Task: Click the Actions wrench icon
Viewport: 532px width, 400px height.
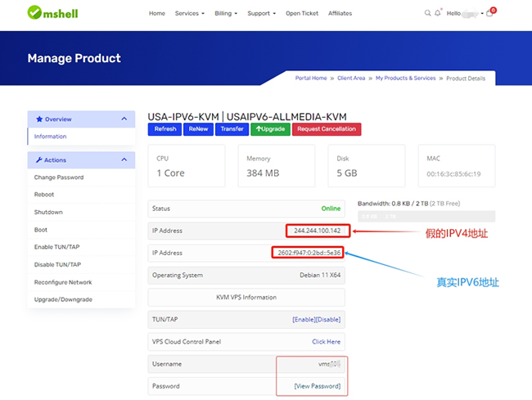Action: pos(39,160)
